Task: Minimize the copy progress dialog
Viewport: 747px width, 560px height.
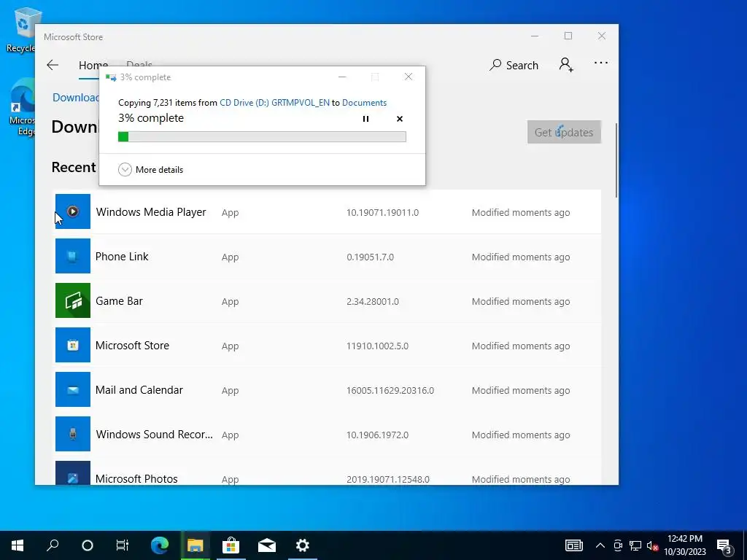Action: tap(342, 77)
